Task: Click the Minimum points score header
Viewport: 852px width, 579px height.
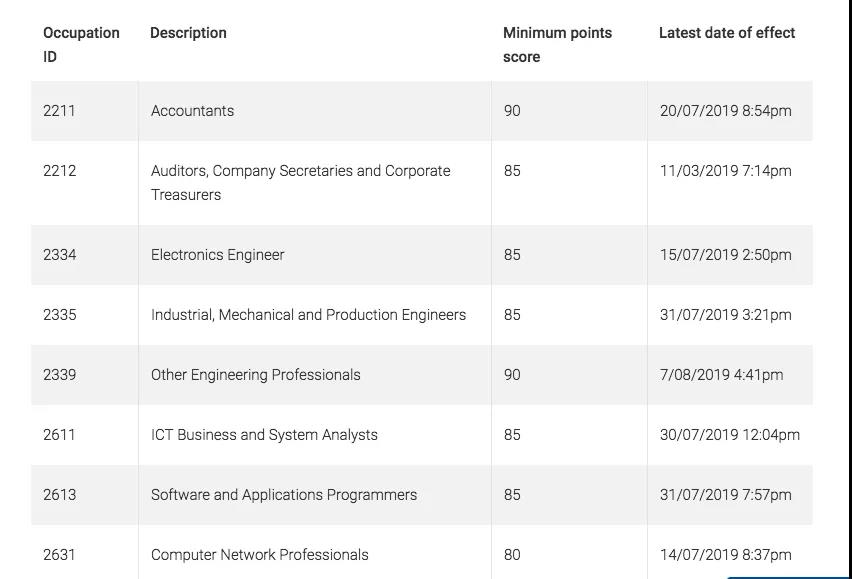Action: click(x=557, y=45)
